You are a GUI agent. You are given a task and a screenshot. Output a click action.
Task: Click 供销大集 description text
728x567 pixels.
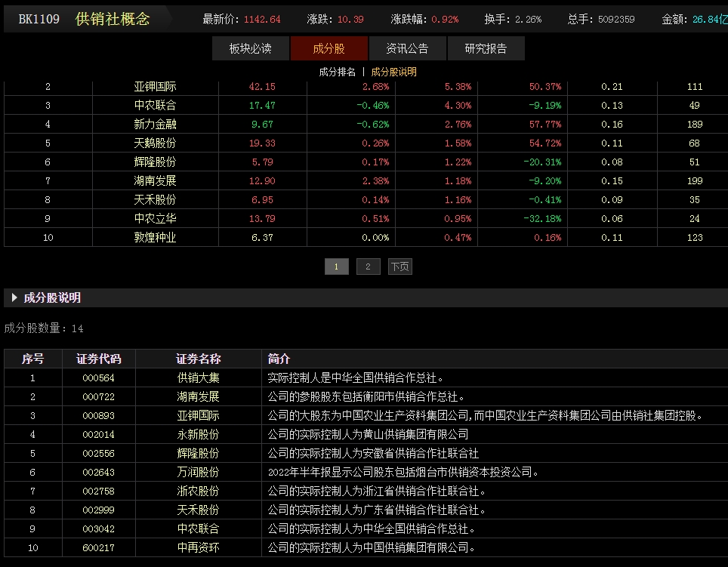[355, 377]
